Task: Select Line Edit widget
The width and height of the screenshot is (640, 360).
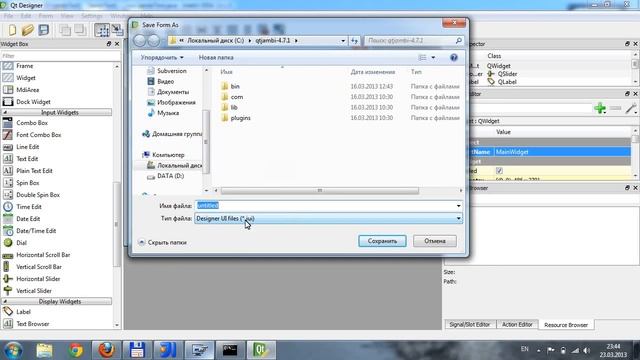Action: [x=27, y=147]
